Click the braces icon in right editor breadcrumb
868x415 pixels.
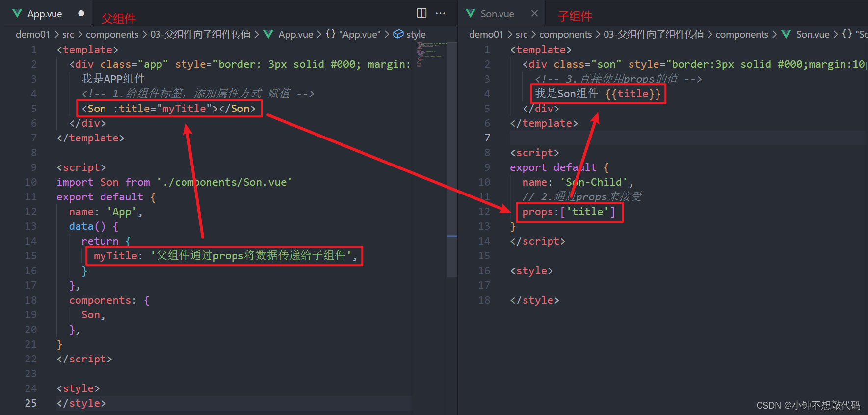click(x=847, y=34)
